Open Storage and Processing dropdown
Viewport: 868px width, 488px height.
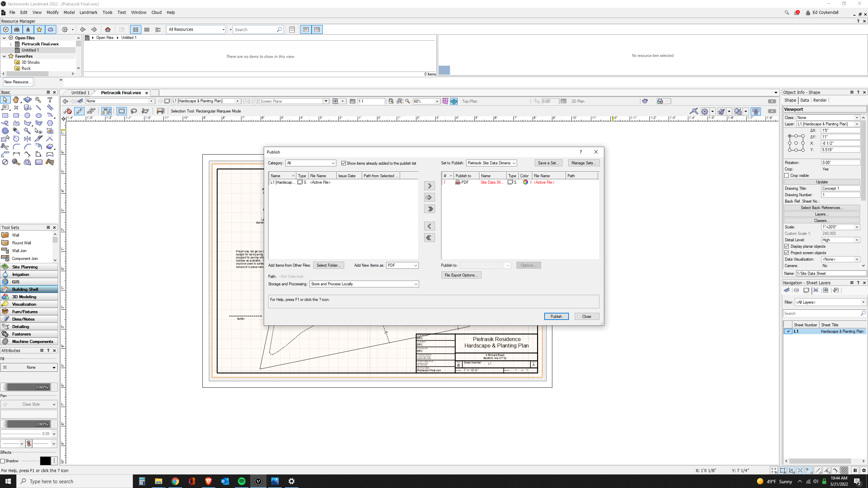(364, 284)
